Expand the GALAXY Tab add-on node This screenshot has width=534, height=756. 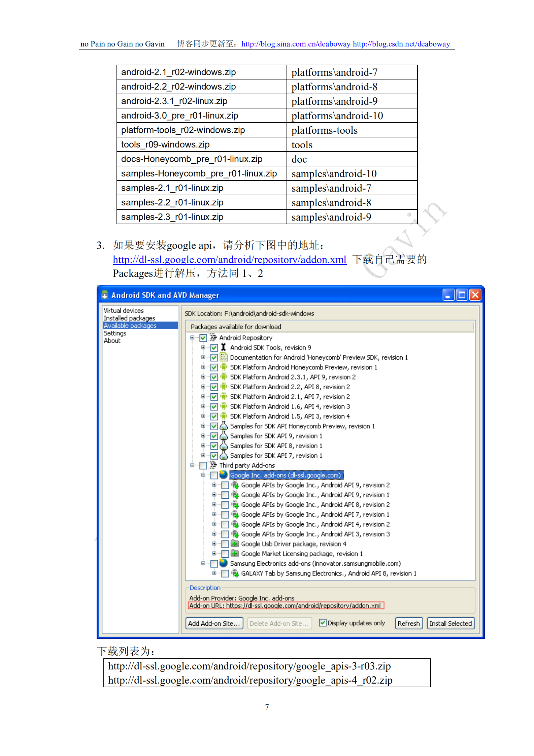(214, 572)
